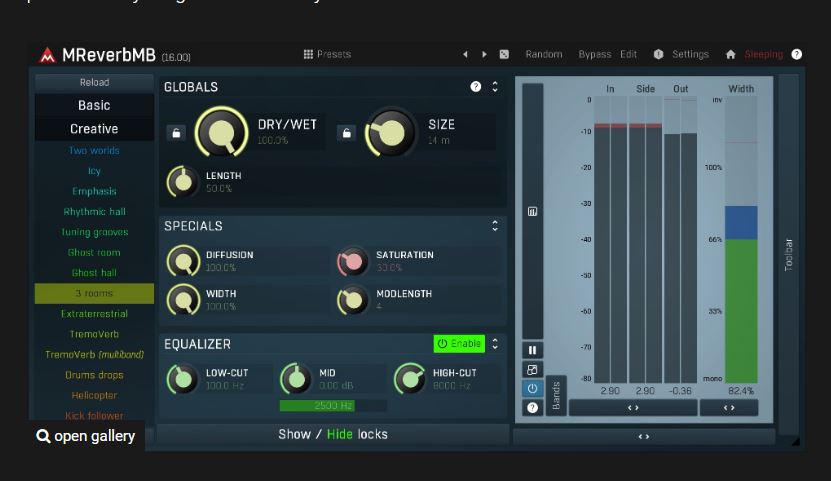
Task: Click the previous preset arrow icon
Action: point(465,54)
